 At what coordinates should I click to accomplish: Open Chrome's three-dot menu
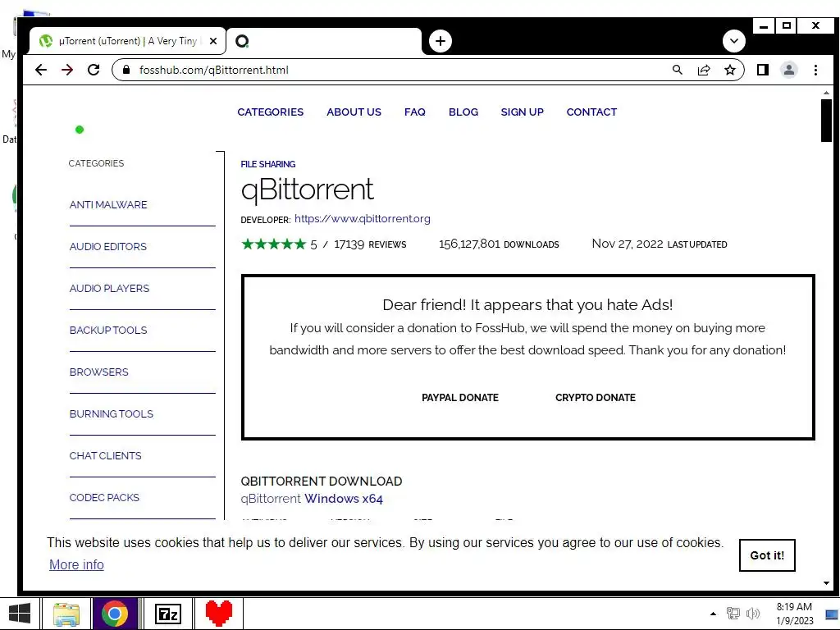815,70
